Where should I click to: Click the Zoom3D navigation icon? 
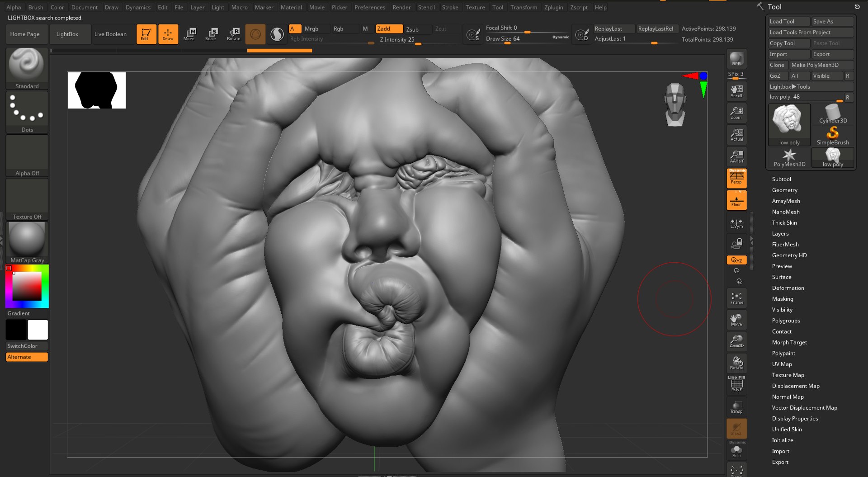736,341
